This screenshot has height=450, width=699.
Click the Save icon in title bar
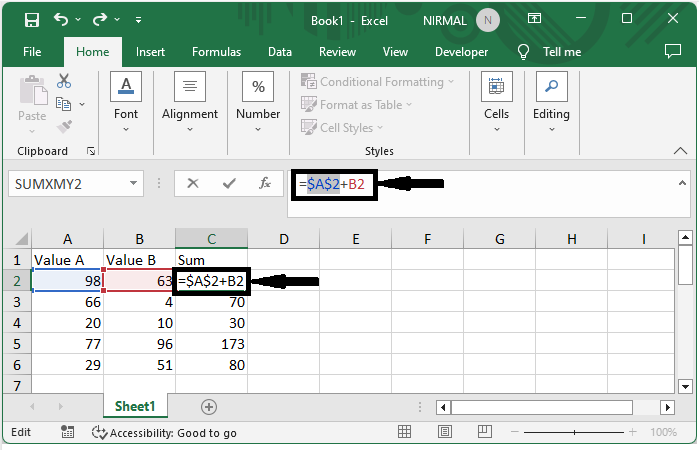tap(31, 19)
